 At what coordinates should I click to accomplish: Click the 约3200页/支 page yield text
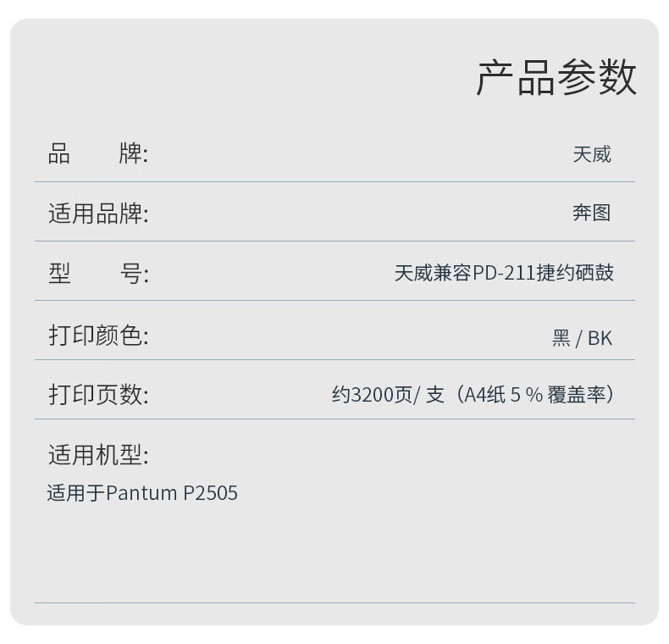coord(388,394)
